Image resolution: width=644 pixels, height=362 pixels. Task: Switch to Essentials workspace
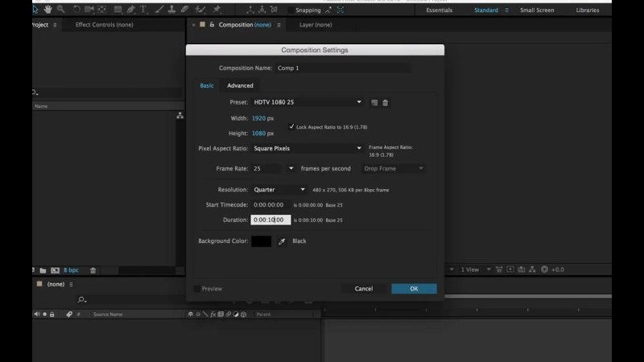[x=439, y=10]
